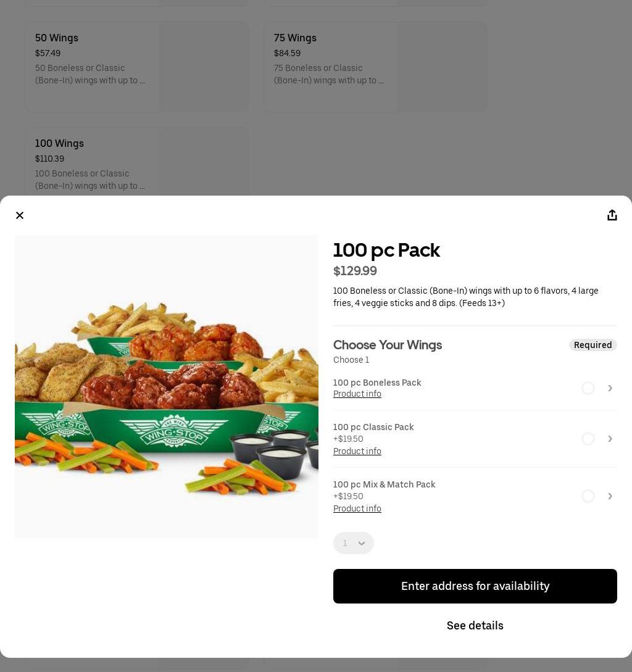
Task: Close the 100 pc Pack dialog
Action: click(x=20, y=215)
